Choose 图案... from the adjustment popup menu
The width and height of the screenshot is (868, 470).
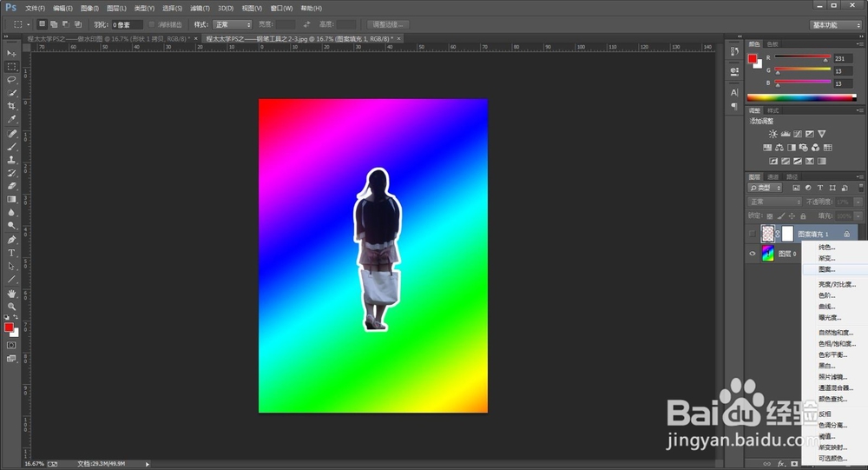pos(827,269)
